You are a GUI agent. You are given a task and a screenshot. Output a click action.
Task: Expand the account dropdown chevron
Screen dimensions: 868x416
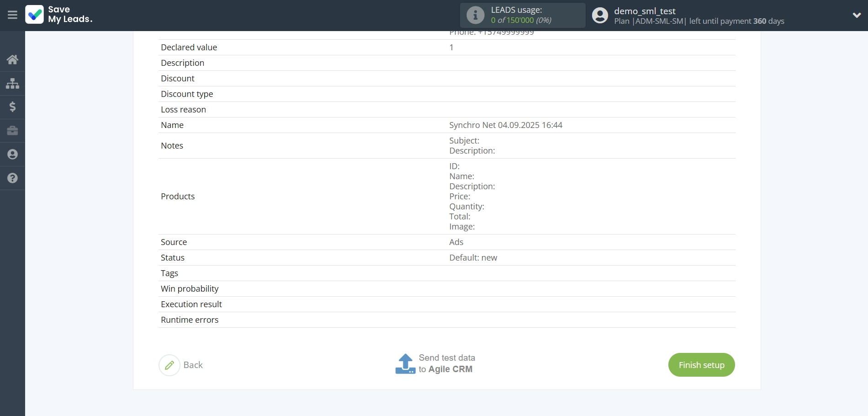click(x=857, y=15)
